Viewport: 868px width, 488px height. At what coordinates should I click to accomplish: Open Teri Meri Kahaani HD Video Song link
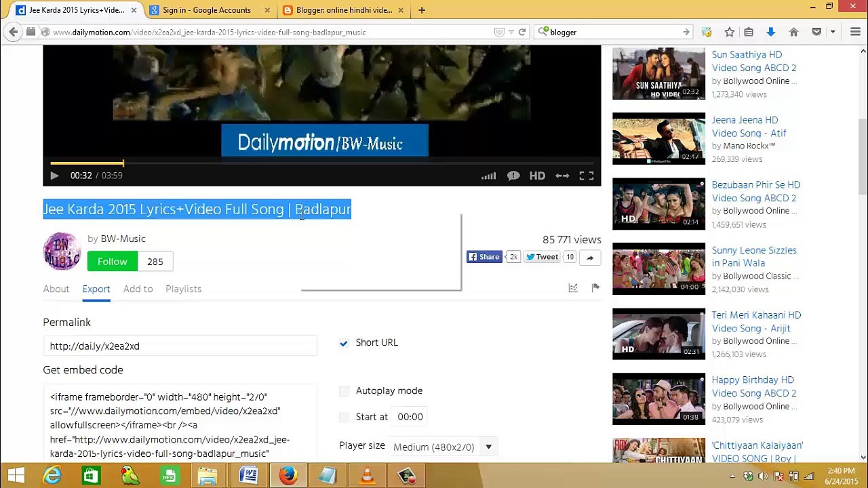tap(756, 322)
